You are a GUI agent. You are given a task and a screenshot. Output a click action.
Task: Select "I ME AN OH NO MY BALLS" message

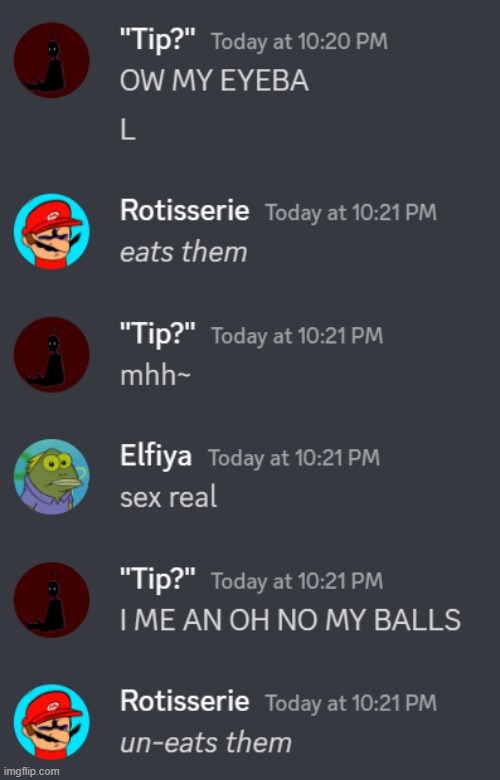coord(291,620)
